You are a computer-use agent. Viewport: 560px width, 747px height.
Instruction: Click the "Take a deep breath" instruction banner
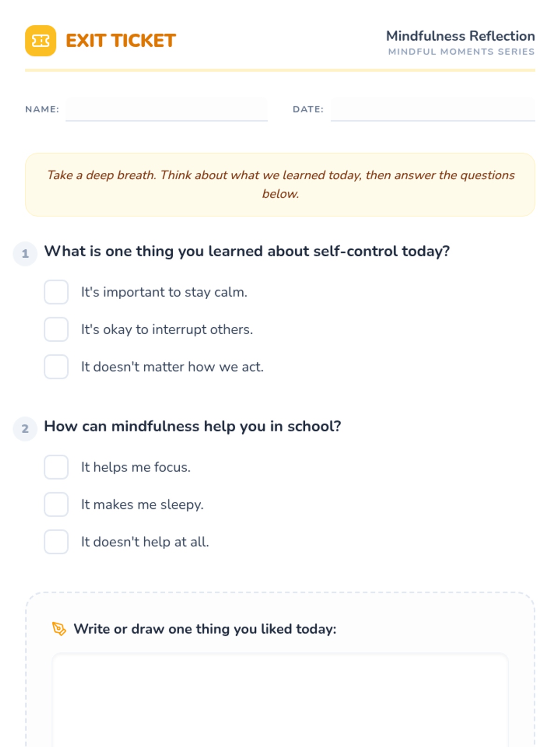280,184
